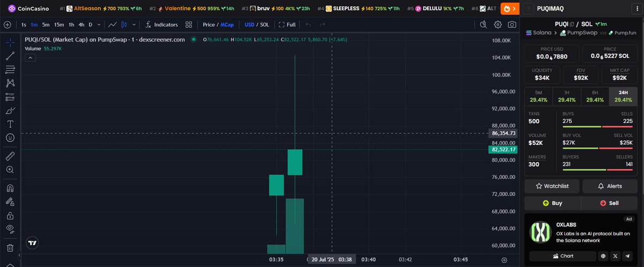Switch to 1s interval
This screenshot has width=644, height=267.
pos(24,25)
